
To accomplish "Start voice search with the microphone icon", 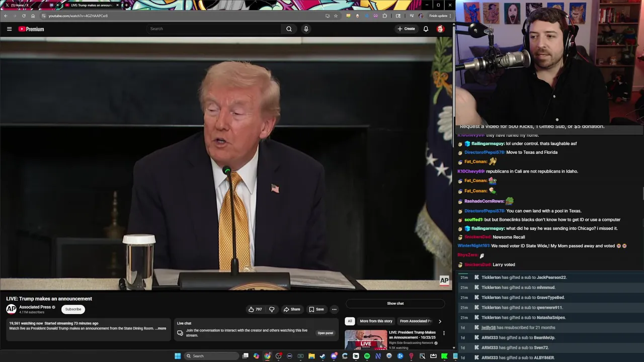I will point(306,29).
